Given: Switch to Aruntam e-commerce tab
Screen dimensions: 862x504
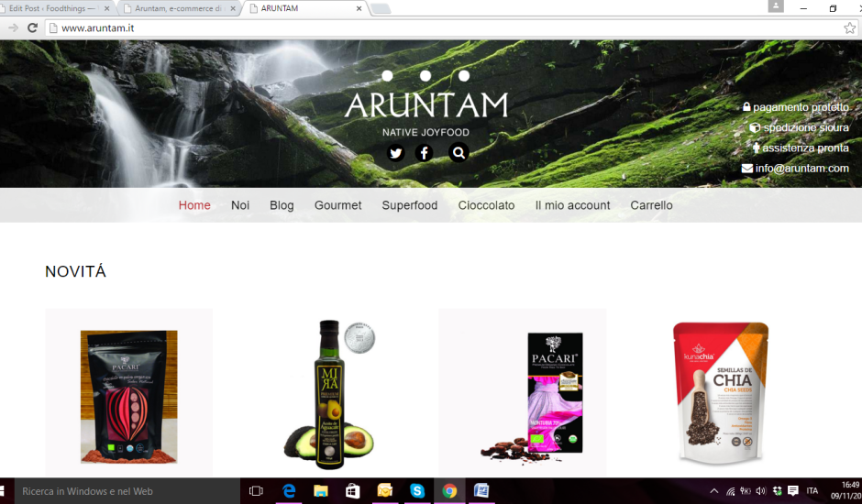Looking at the screenshot, I should pos(179,9).
